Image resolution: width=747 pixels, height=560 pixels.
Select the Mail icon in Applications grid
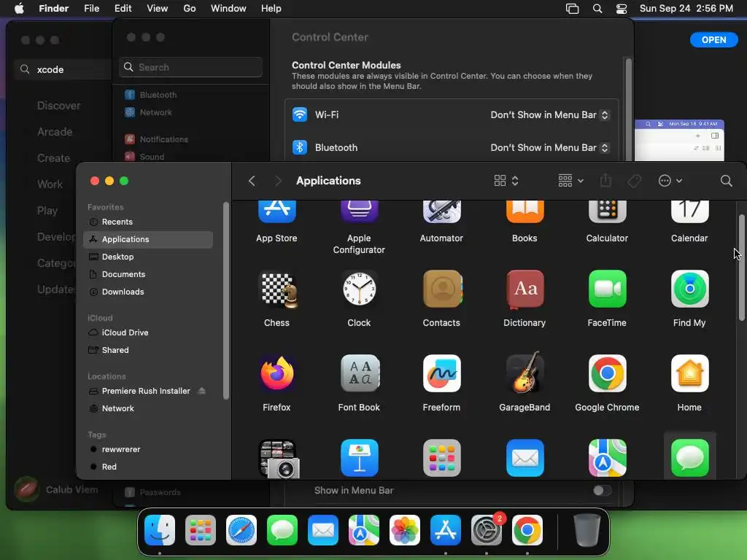525,458
